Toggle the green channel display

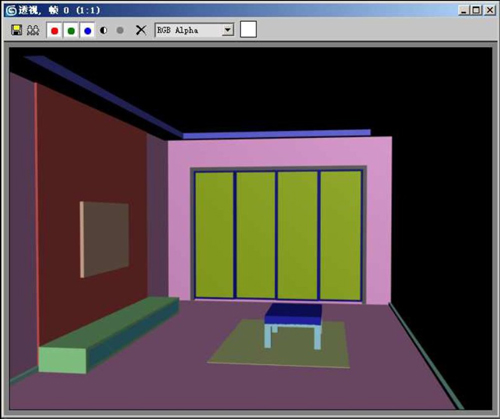coord(71,31)
